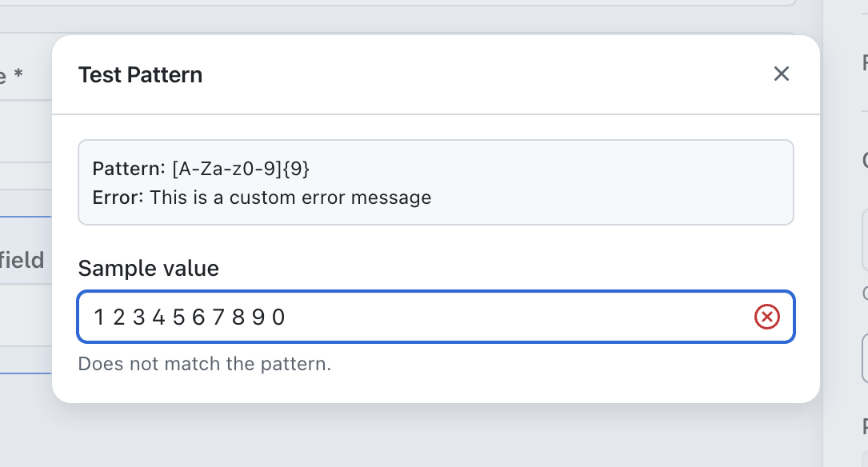
Task: Click the 'field' item behind the dialog
Action: tap(22, 260)
